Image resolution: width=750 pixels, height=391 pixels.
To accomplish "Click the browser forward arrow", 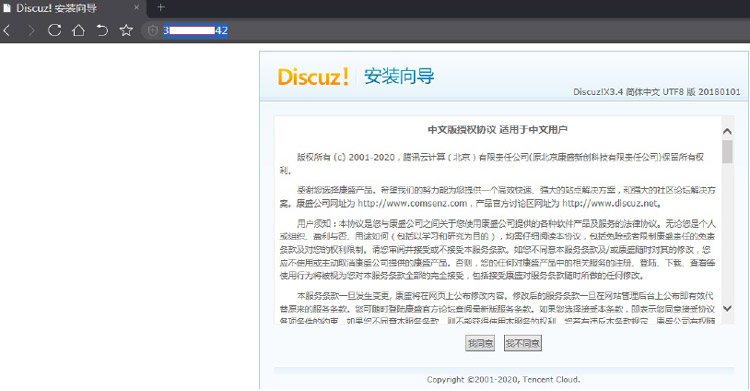I will point(31,31).
